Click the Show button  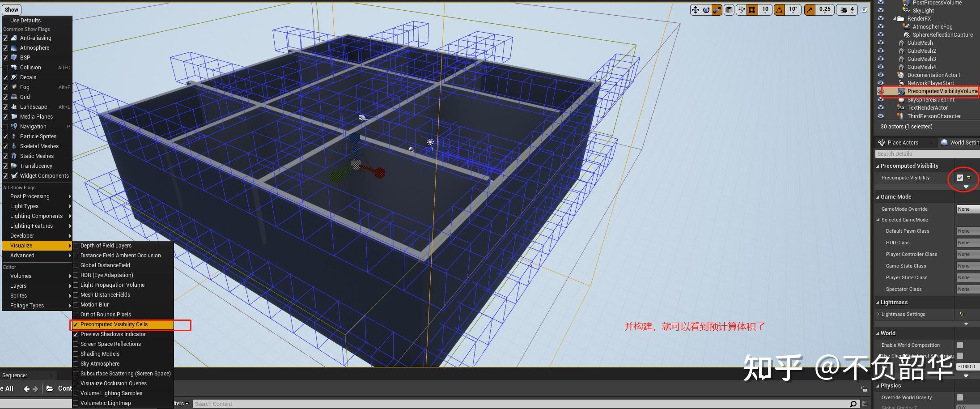coord(11,9)
